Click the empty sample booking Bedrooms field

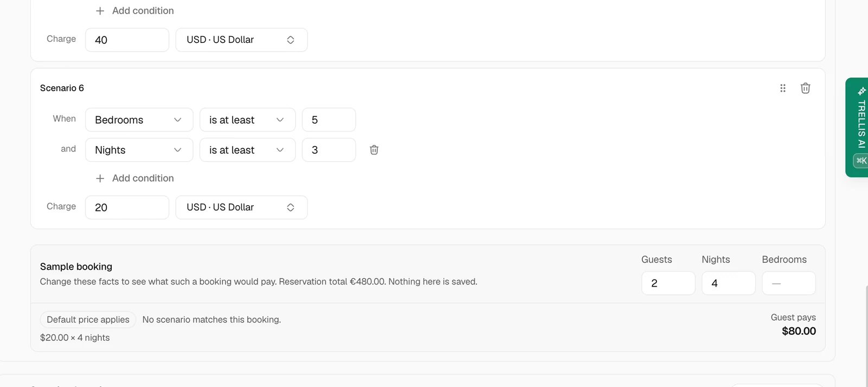tap(789, 283)
